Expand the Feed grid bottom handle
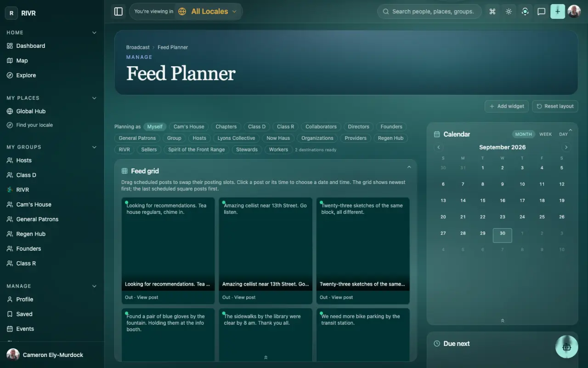This screenshot has height=368, width=588. point(266,357)
